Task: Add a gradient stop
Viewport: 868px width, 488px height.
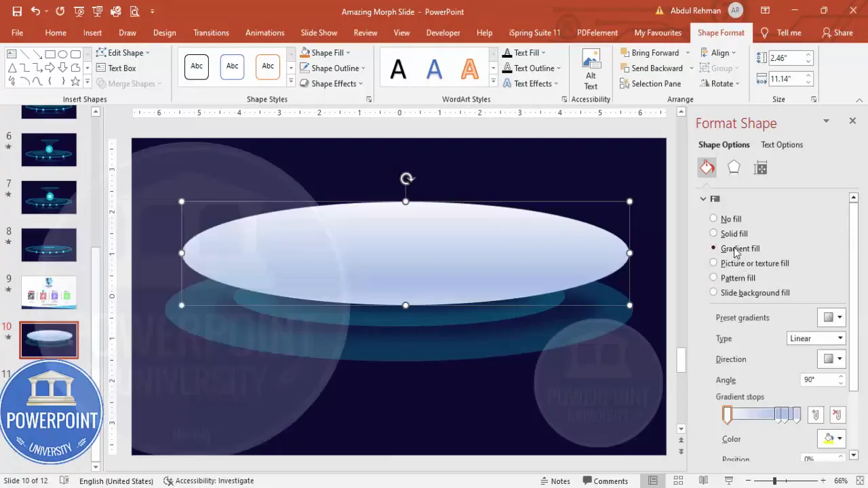Action: [x=816, y=415]
